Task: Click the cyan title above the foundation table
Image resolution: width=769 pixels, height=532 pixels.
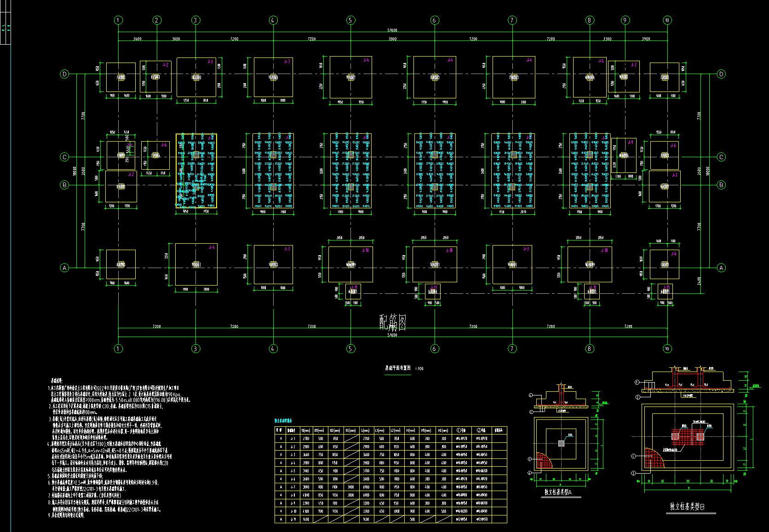Action: pos(283,421)
